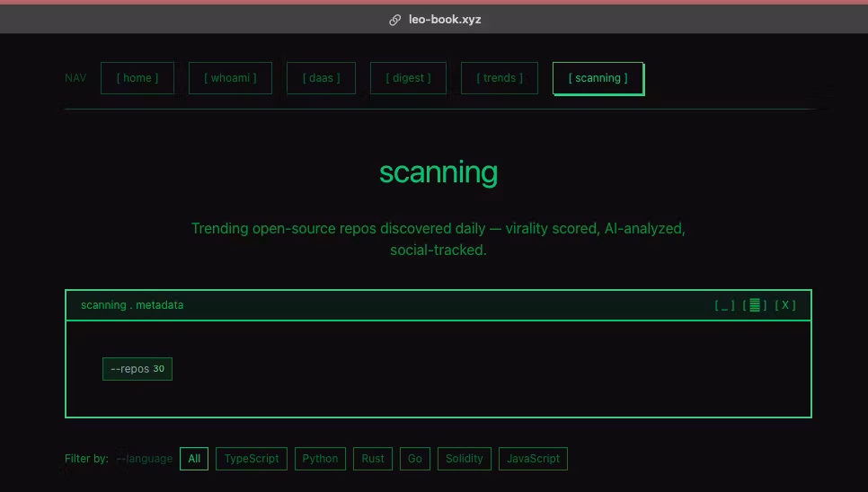Select the All language filter

pyautogui.click(x=194, y=459)
